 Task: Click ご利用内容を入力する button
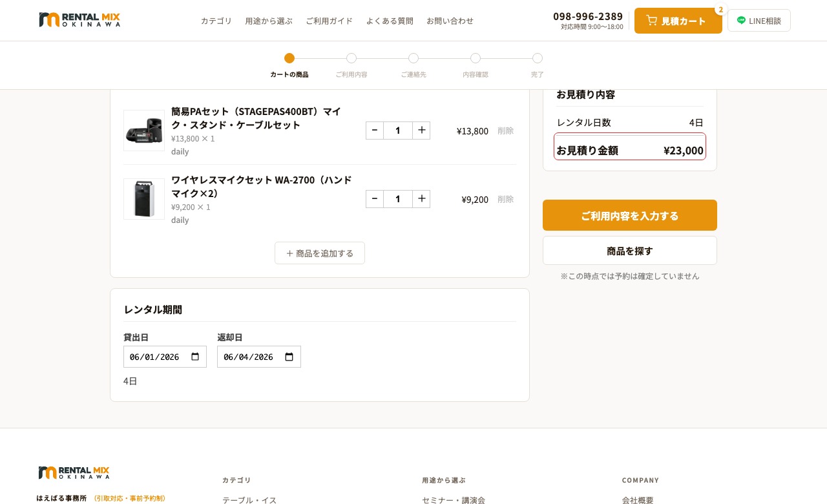tap(630, 215)
